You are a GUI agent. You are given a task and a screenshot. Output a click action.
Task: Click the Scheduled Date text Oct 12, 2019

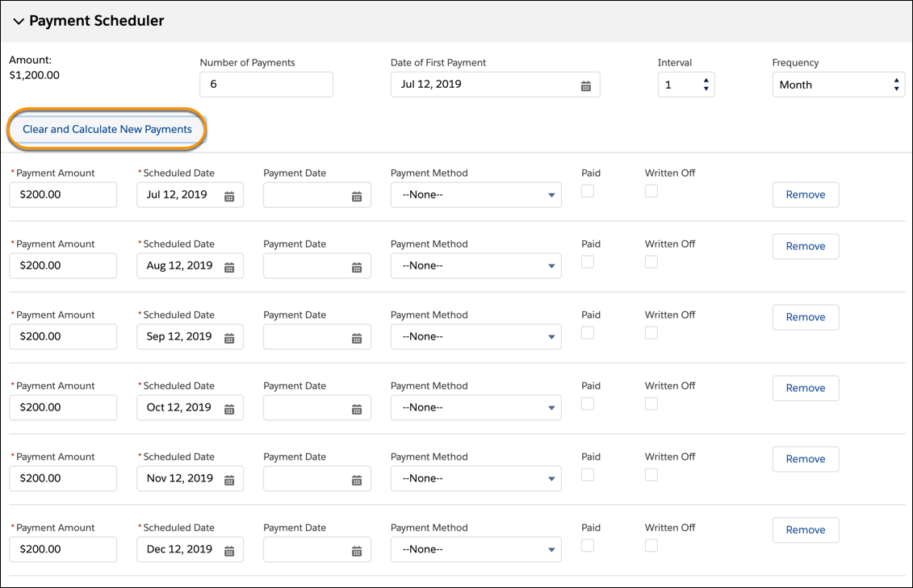[178, 407]
